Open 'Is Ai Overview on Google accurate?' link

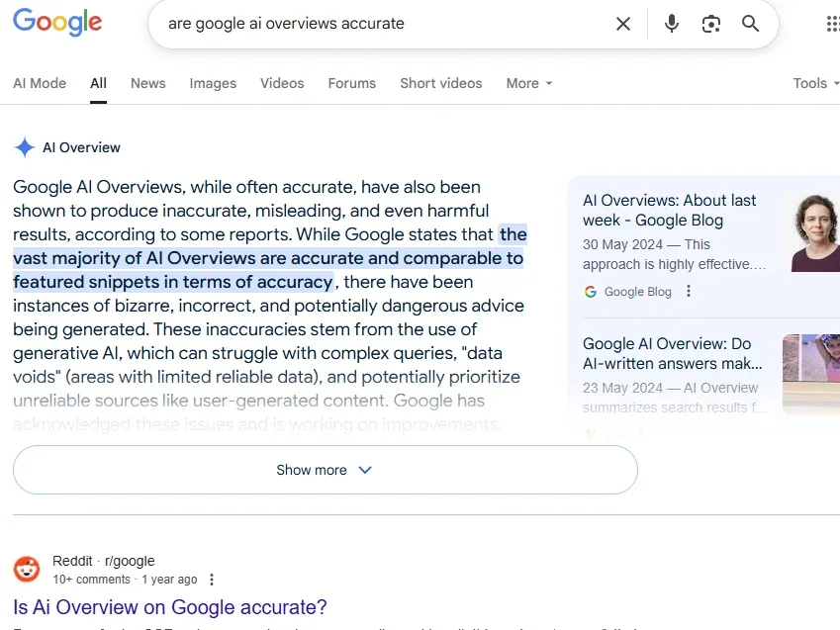tap(170, 607)
